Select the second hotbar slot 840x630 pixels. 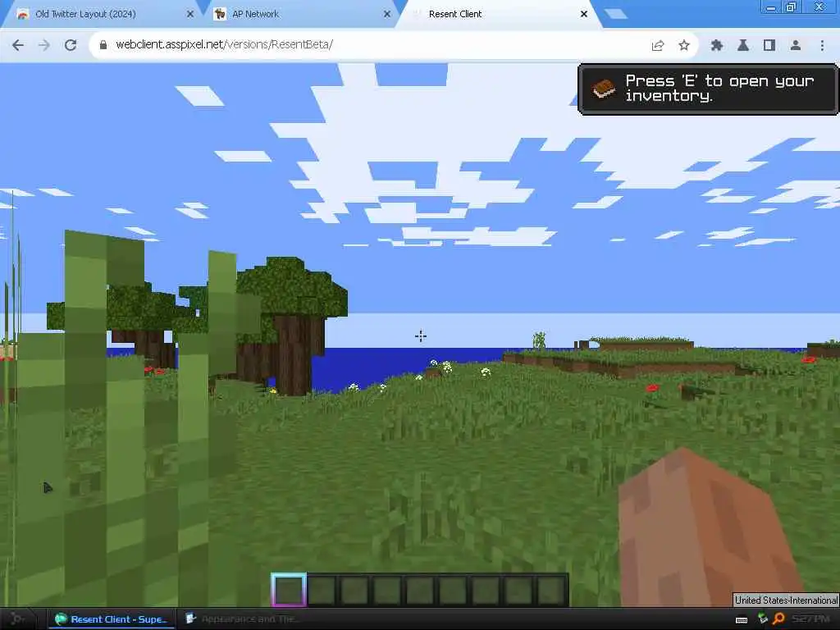[322, 590]
